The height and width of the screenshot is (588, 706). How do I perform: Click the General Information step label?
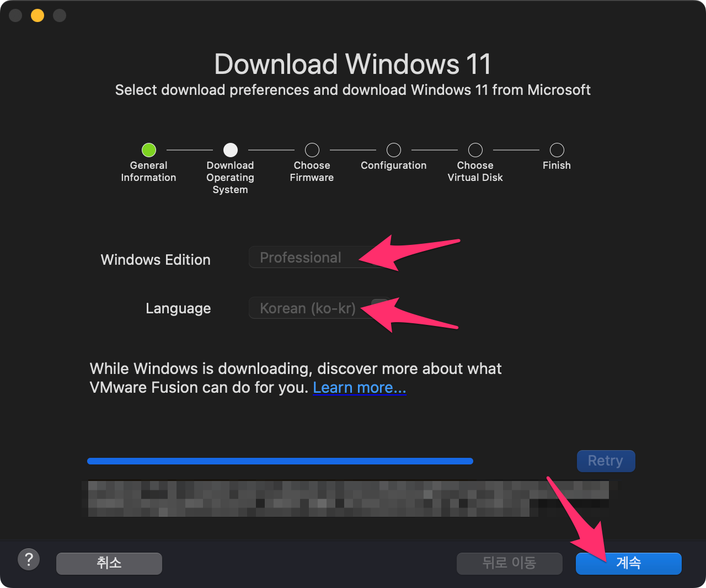[x=149, y=172]
